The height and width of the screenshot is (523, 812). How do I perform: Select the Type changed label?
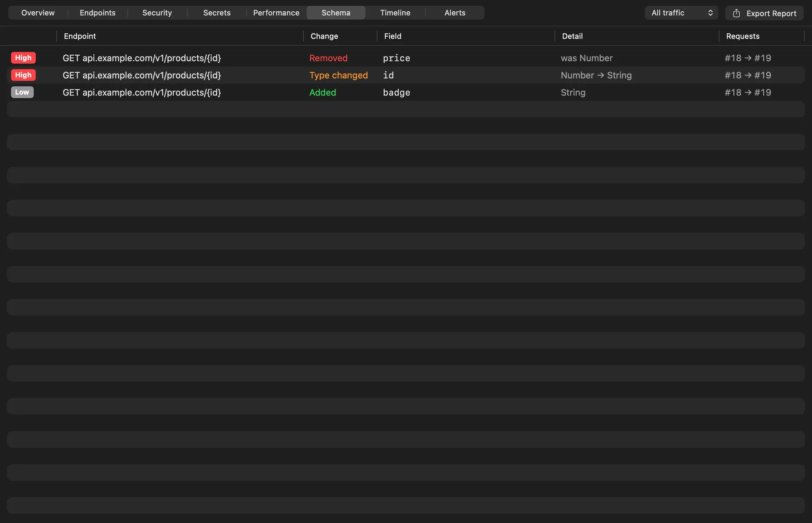pos(338,75)
